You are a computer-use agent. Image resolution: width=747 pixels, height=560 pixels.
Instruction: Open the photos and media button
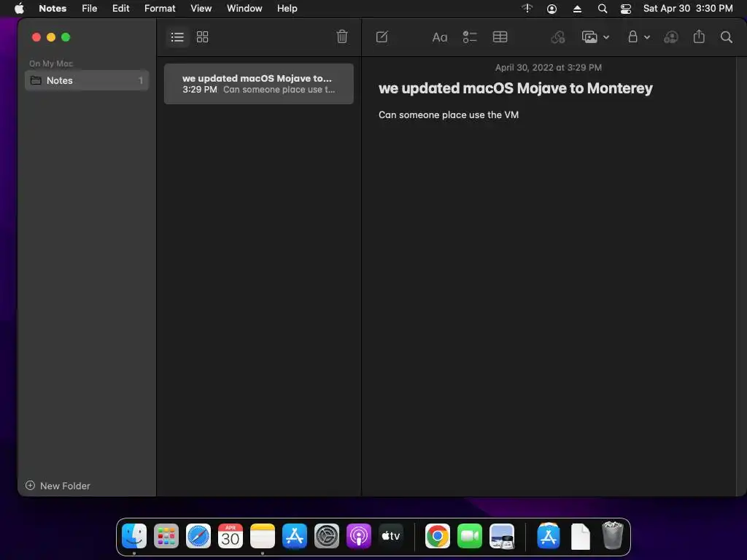tap(589, 36)
